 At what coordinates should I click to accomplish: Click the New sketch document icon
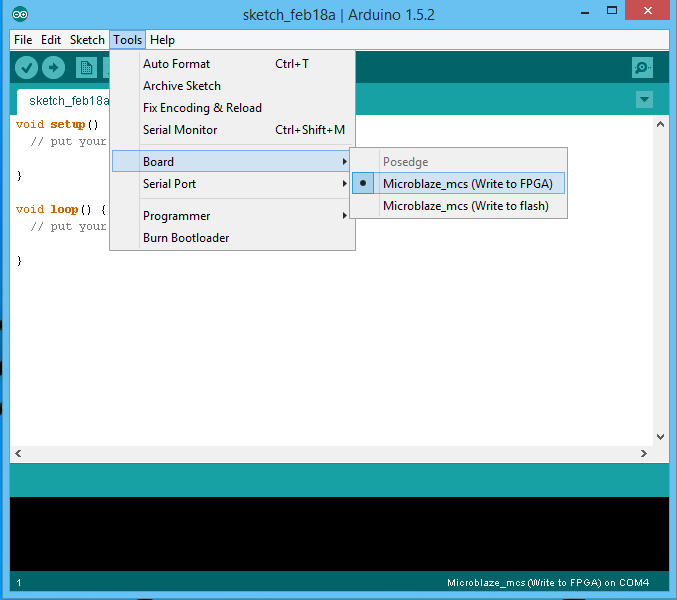click(87, 68)
